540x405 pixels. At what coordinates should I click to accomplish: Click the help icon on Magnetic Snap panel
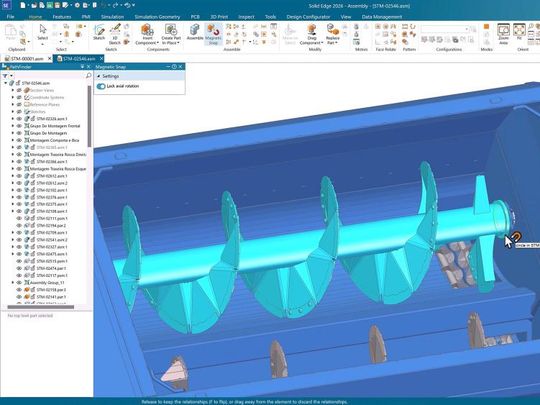coord(174,67)
